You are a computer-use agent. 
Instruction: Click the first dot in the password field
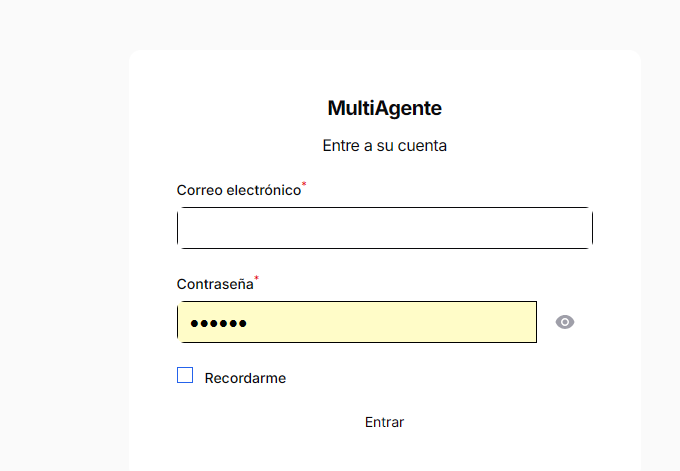tap(196, 323)
